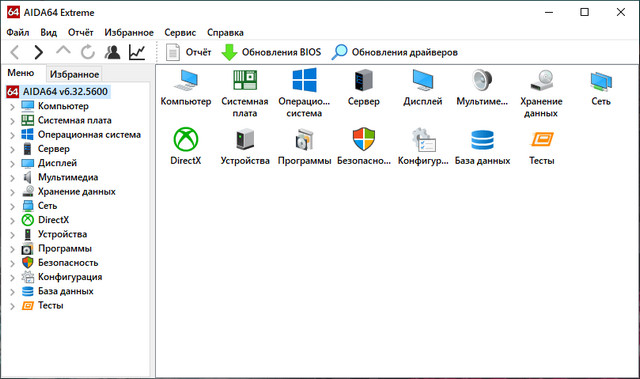Expand the Дисплей tree node arrow
The height and width of the screenshot is (379, 640).
(x=12, y=164)
